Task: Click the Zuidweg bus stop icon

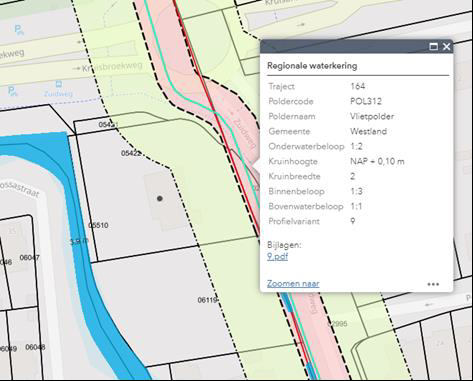Action: (x=59, y=84)
